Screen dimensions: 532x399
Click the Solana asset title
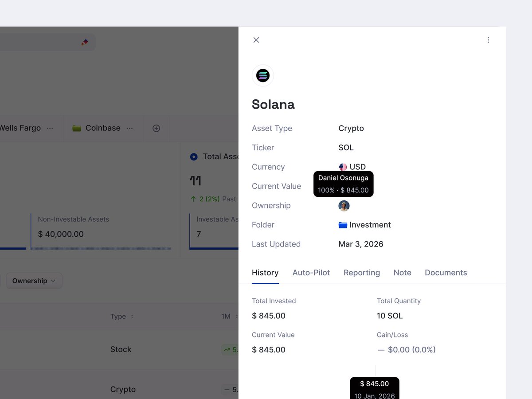[273, 105]
